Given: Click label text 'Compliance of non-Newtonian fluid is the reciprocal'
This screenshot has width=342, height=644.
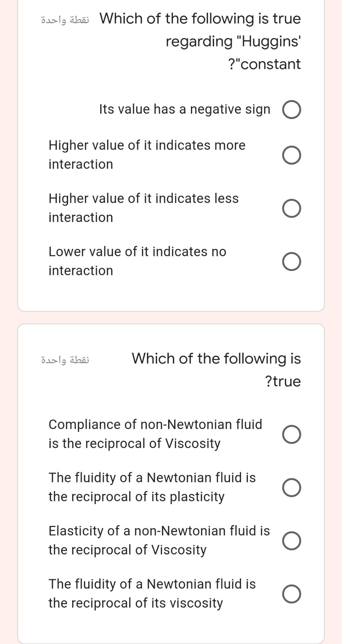Looking at the screenshot, I should [155, 434].
